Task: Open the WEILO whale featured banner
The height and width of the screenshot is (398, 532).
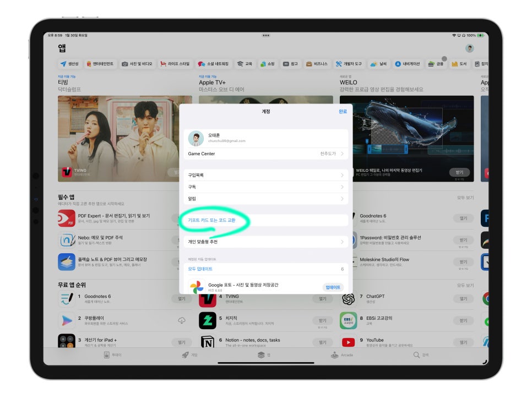Action: coord(406,139)
